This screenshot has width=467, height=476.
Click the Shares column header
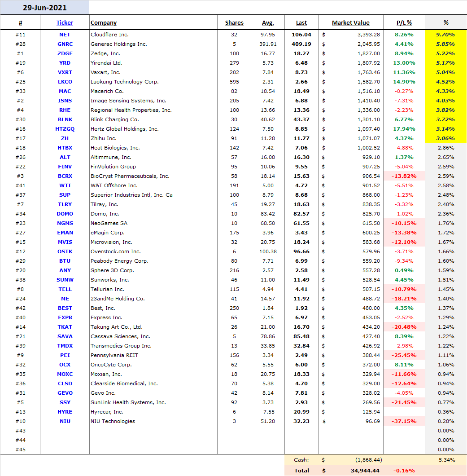coord(234,23)
